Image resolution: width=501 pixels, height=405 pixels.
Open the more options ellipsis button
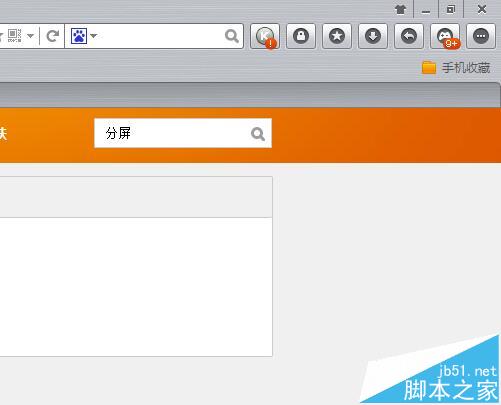click(481, 36)
